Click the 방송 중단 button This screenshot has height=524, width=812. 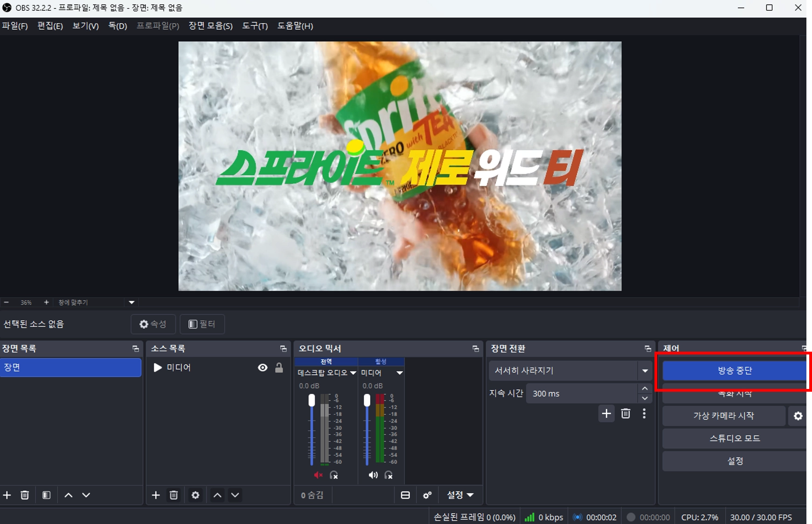coord(735,371)
